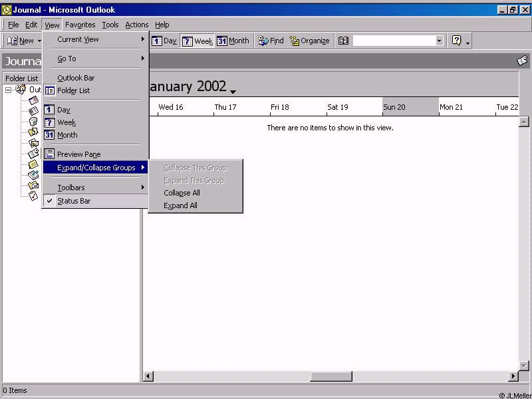Click the Journal icon at banner right

point(522,61)
